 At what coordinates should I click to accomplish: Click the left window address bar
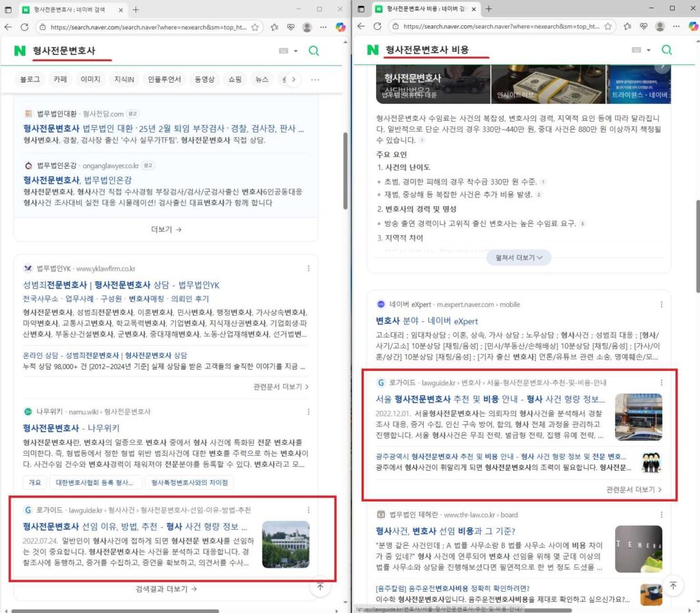tap(148, 27)
